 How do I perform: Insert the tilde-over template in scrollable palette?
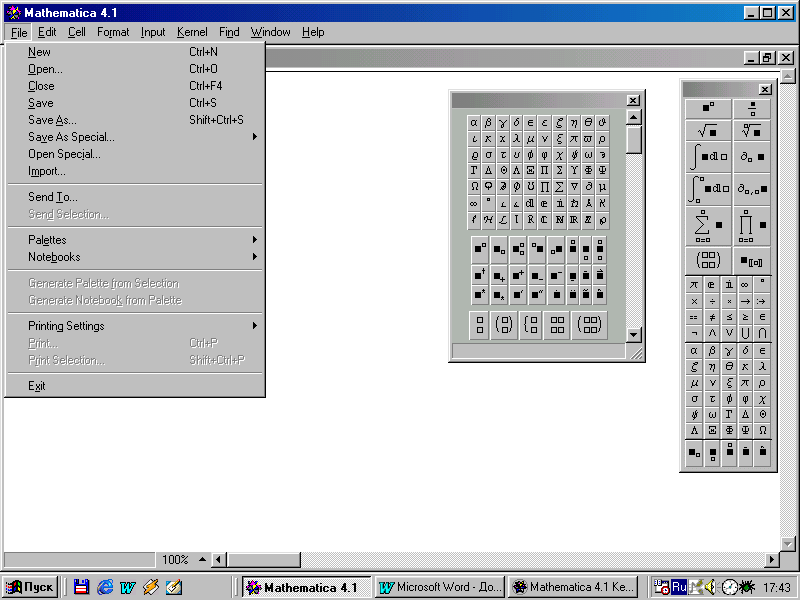(x=586, y=294)
